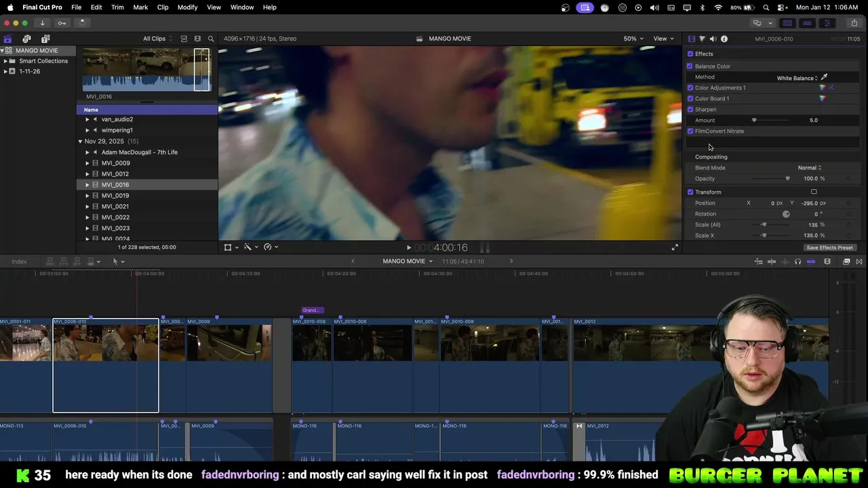Open the Keyword Editor key icon

point(62,22)
